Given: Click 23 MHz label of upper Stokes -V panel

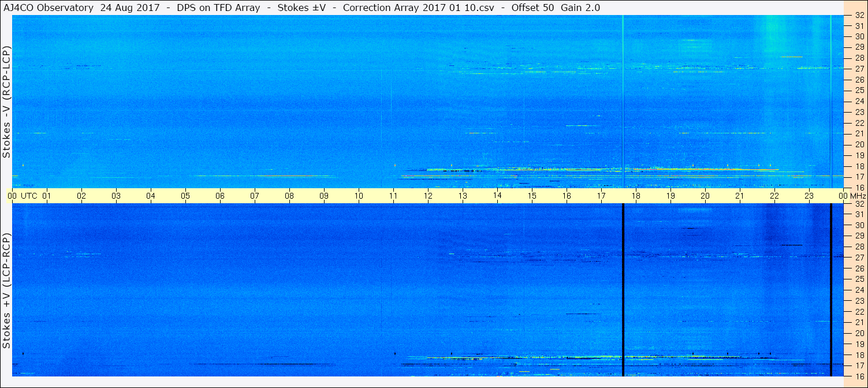Looking at the screenshot, I should (859, 112).
